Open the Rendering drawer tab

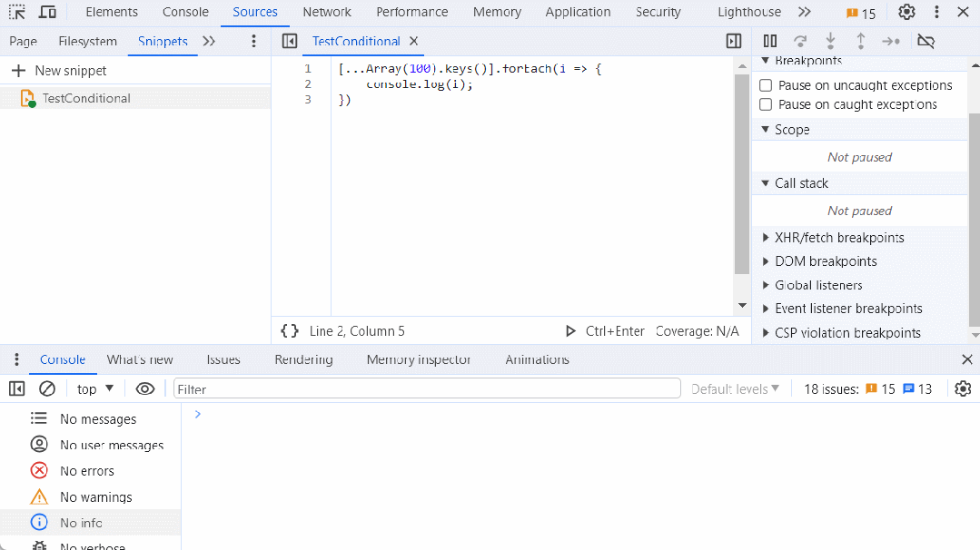(x=303, y=359)
